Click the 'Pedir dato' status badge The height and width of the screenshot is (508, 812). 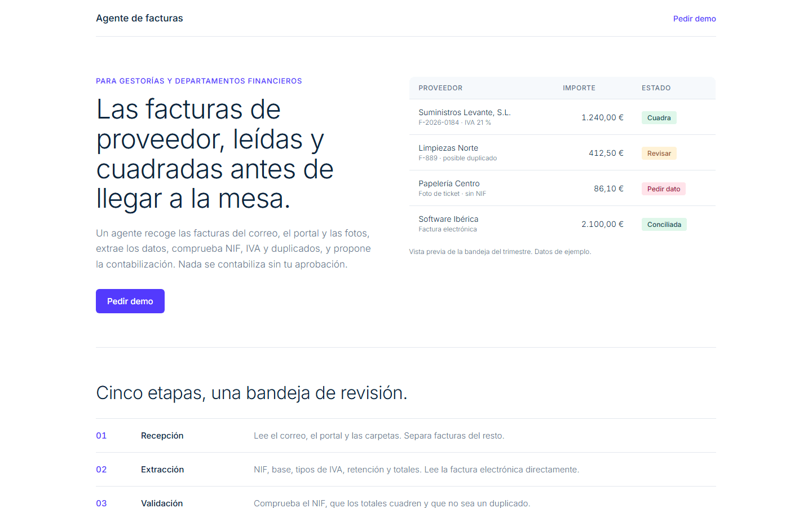(664, 189)
